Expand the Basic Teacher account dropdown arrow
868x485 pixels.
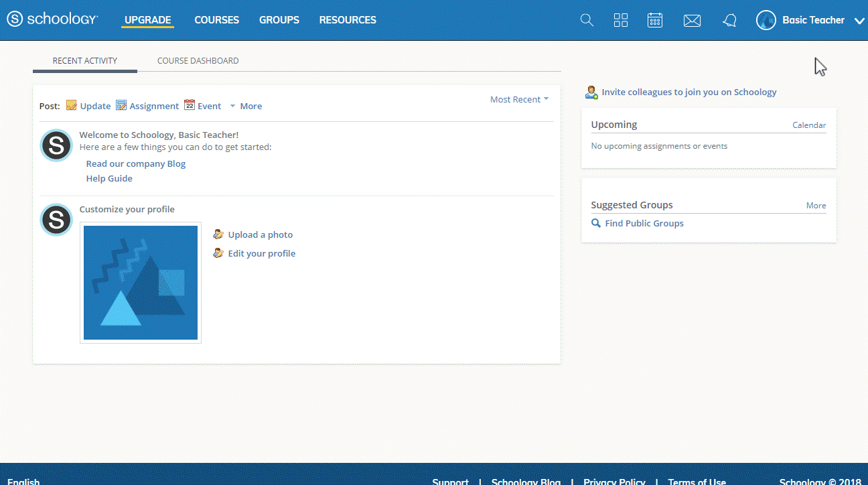coord(860,21)
